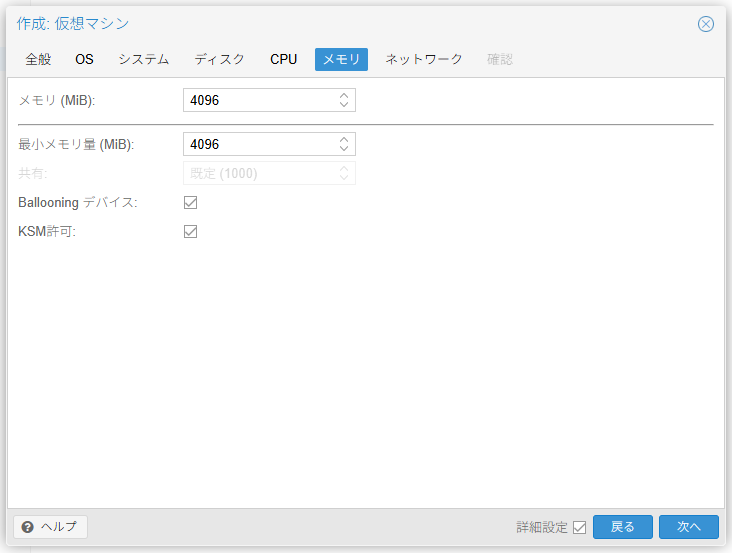Select the ディスク tab
The width and height of the screenshot is (732, 553).
click(219, 59)
